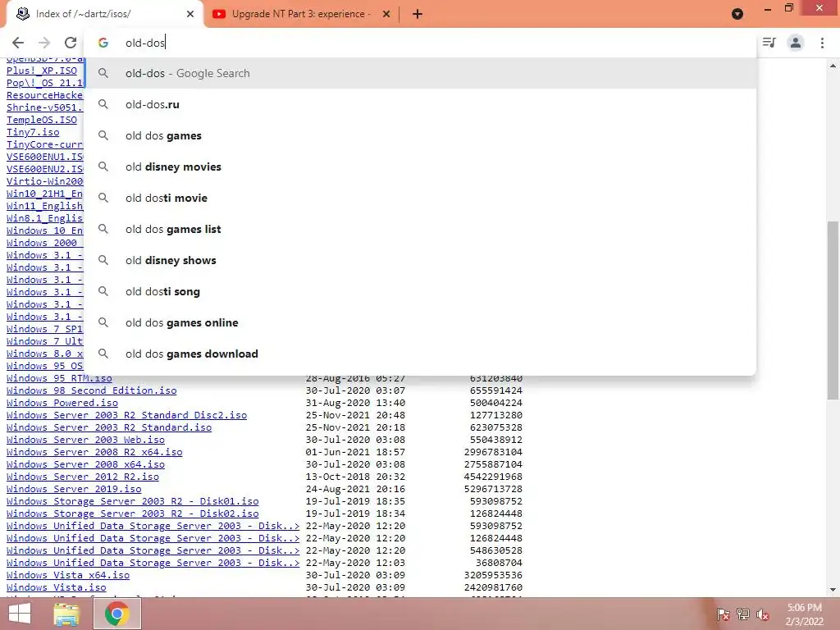Select the 'old disney shows' suggestion

(421, 260)
